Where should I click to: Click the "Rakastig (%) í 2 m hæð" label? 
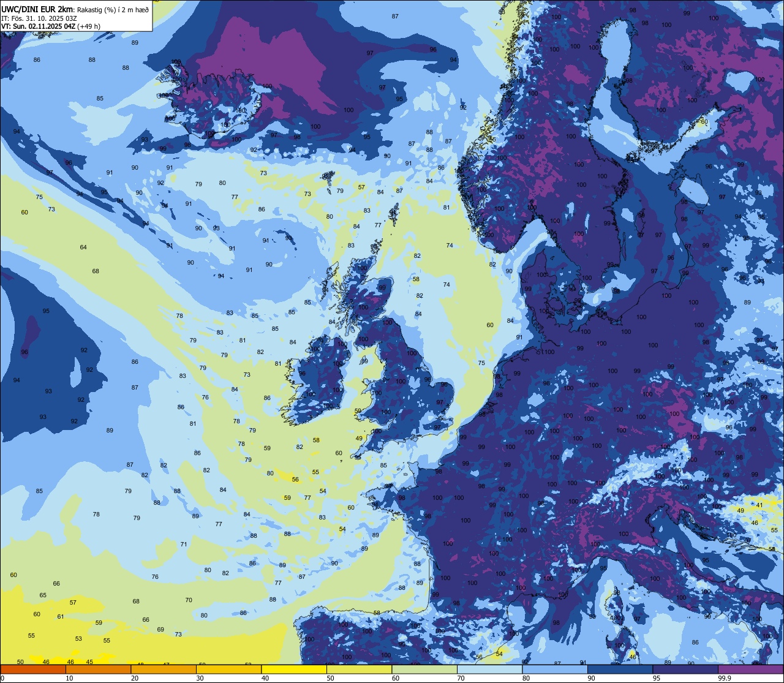tap(113, 10)
